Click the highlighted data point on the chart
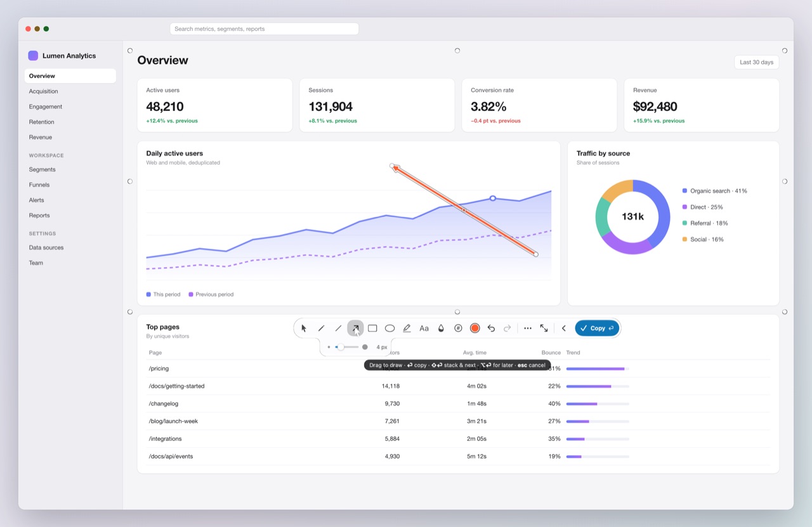 [493, 198]
